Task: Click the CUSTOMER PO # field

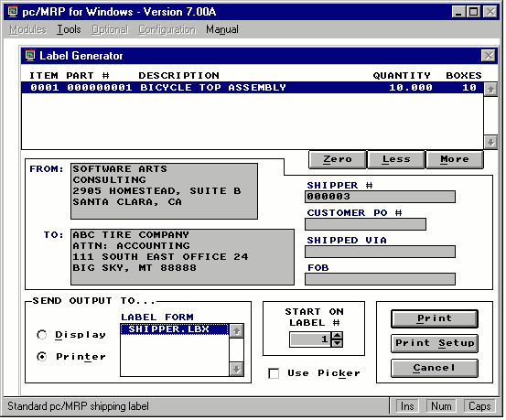Action: tap(366, 224)
